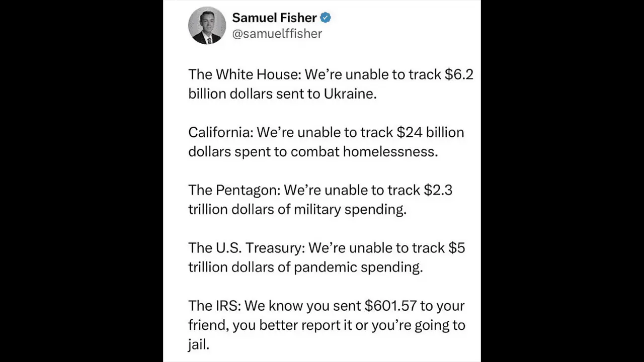Open the Samuel Fisher display name
644x362 pixels.
(274, 18)
